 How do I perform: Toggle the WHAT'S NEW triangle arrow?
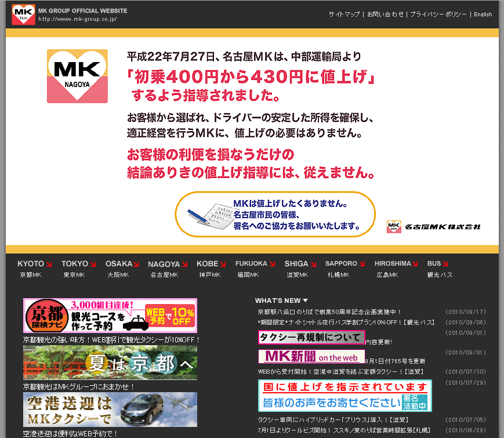click(305, 301)
